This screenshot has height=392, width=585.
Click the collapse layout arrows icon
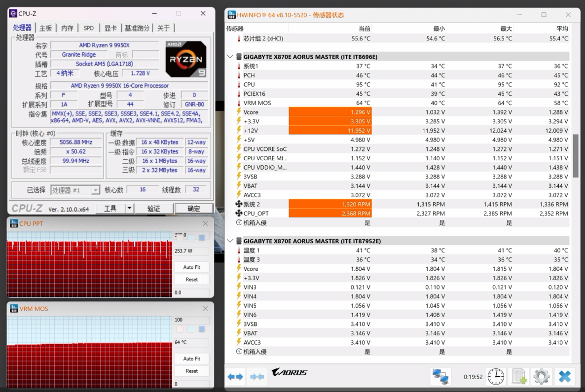click(257, 377)
